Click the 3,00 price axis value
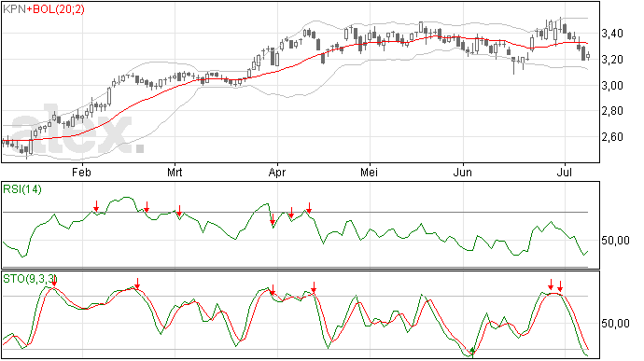The width and height of the screenshot is (644, 361). 612,86
